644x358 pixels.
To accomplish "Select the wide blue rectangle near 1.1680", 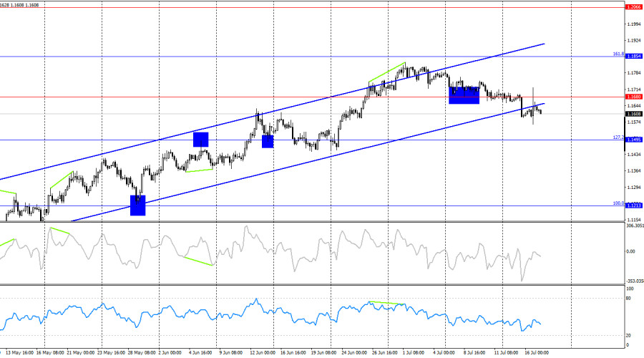I will [464, 95].
